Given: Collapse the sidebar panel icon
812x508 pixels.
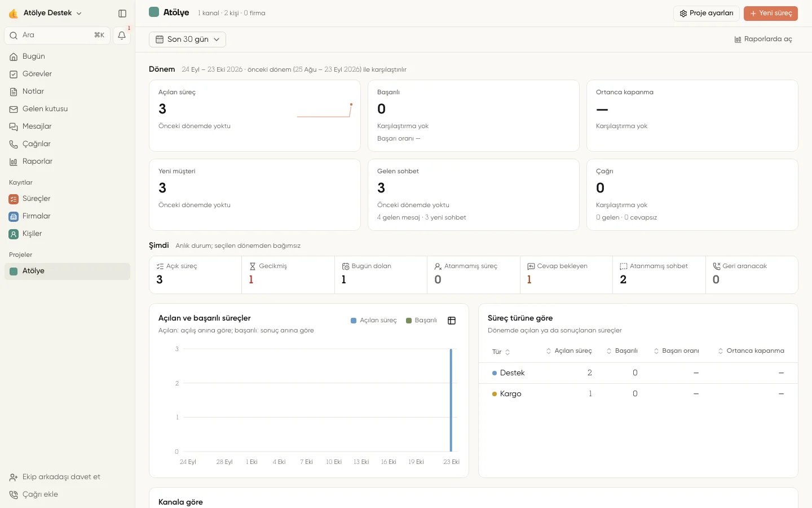Looking at the screenshot, I should coord(122,13).
